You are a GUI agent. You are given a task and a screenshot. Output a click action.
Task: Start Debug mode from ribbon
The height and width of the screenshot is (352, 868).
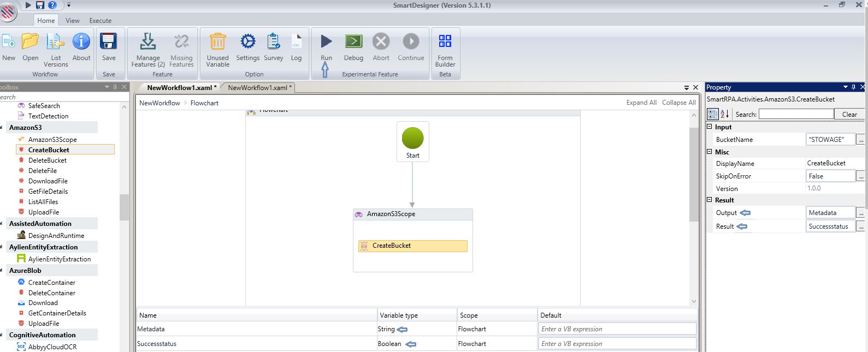point(353,42)
